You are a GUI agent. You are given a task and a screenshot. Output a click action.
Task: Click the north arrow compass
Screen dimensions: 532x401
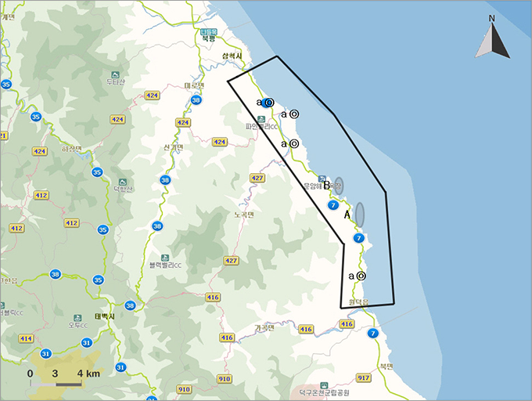pyautogui.click(x=492, y=42)
